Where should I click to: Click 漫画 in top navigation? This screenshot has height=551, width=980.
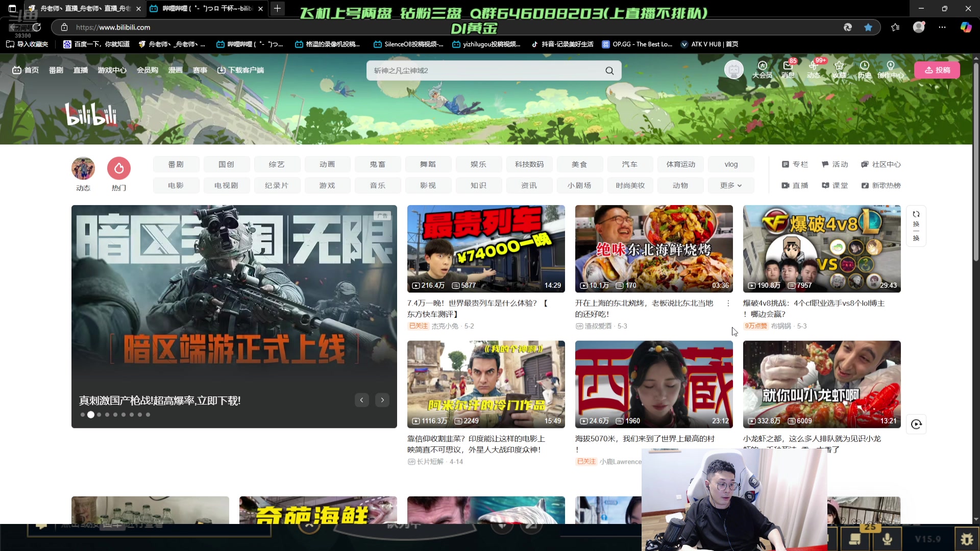[175, 70]
